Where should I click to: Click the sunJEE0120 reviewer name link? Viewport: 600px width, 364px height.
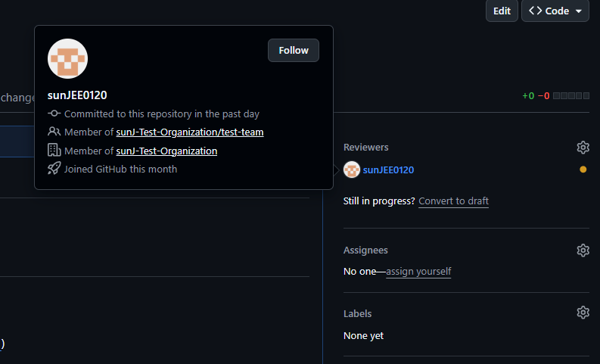click(x=388, y=170)
